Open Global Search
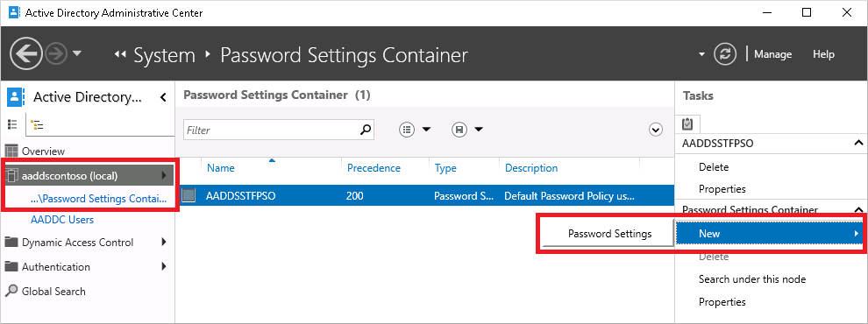The height and width of the screenshot is (324, 868). [x=53, y=292]
